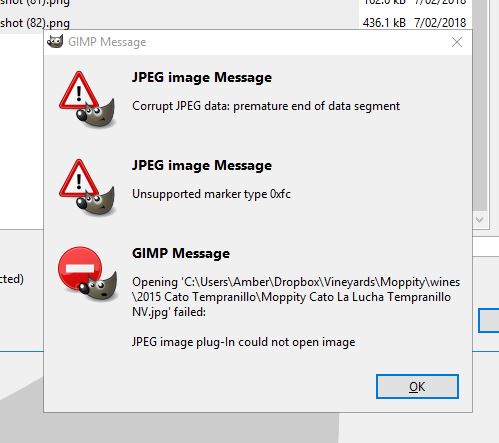Click the 7/02/2018 modified date of shot (82).png

point(440,23)
